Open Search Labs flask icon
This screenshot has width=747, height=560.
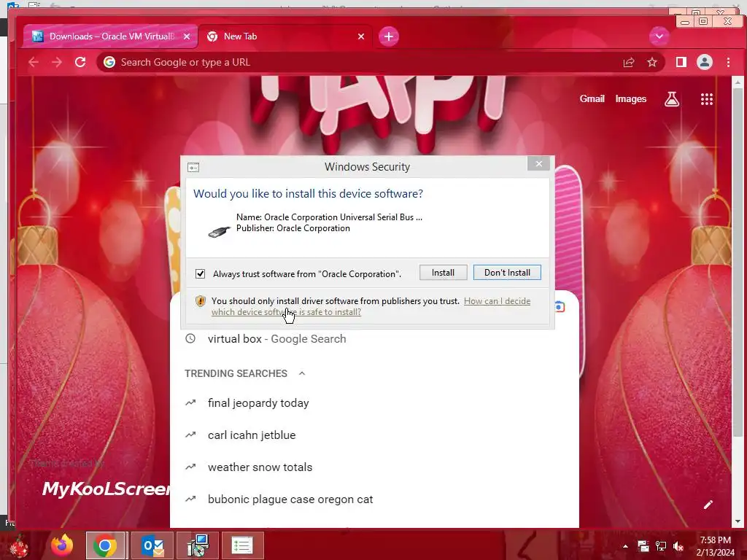point(672,99)
